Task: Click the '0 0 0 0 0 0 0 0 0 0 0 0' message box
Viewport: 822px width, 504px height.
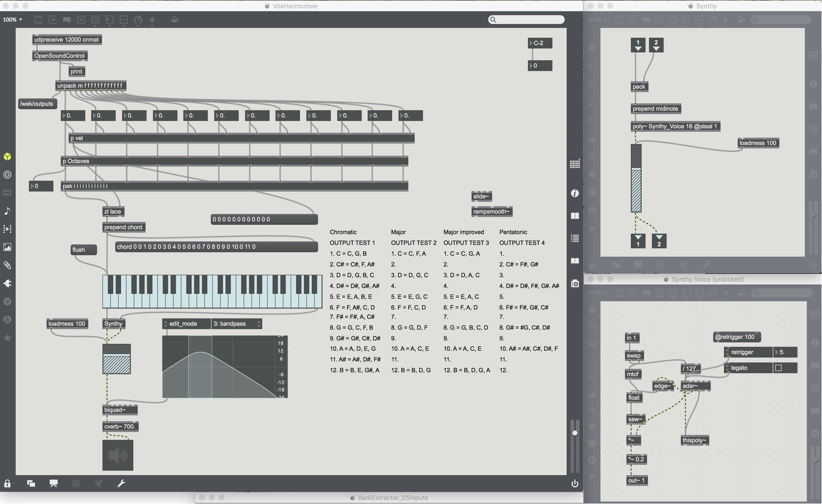Action: tap(264, 219)
